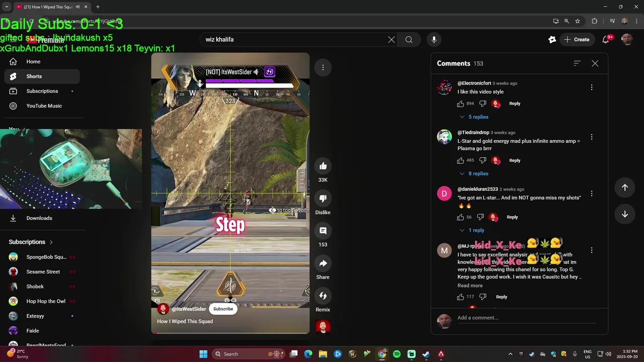Image resolution: width=644 pixels, height=362 pixels.
Task: Open Hop Hop the Owl channel
Action: 42,301
